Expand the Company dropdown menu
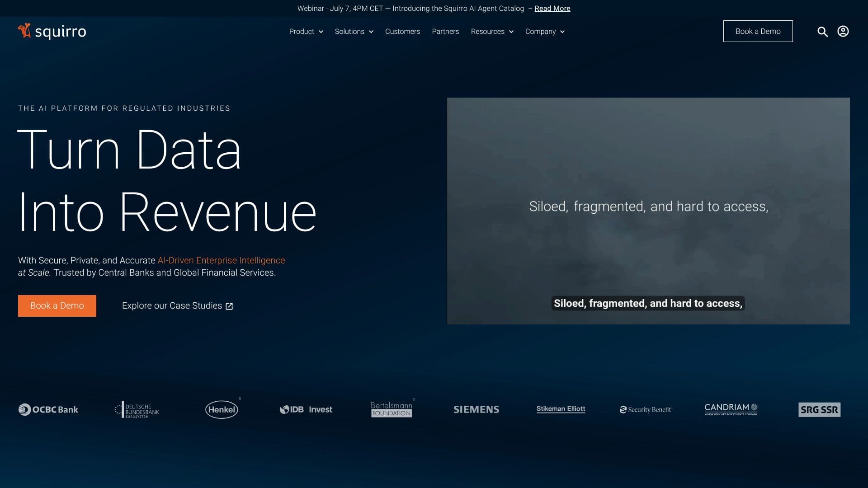Viewport: 868px width, 488px height. (545, 32)
